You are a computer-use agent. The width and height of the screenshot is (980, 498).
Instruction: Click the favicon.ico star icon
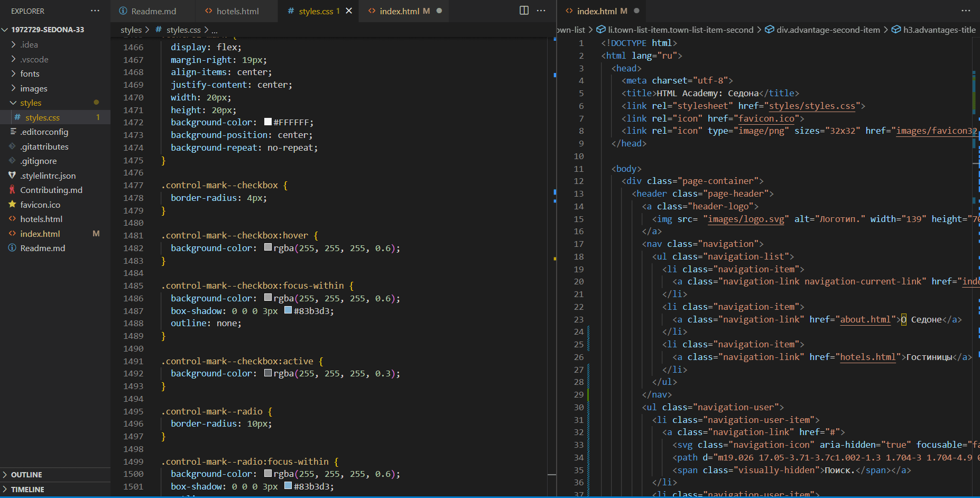[12, 205]
